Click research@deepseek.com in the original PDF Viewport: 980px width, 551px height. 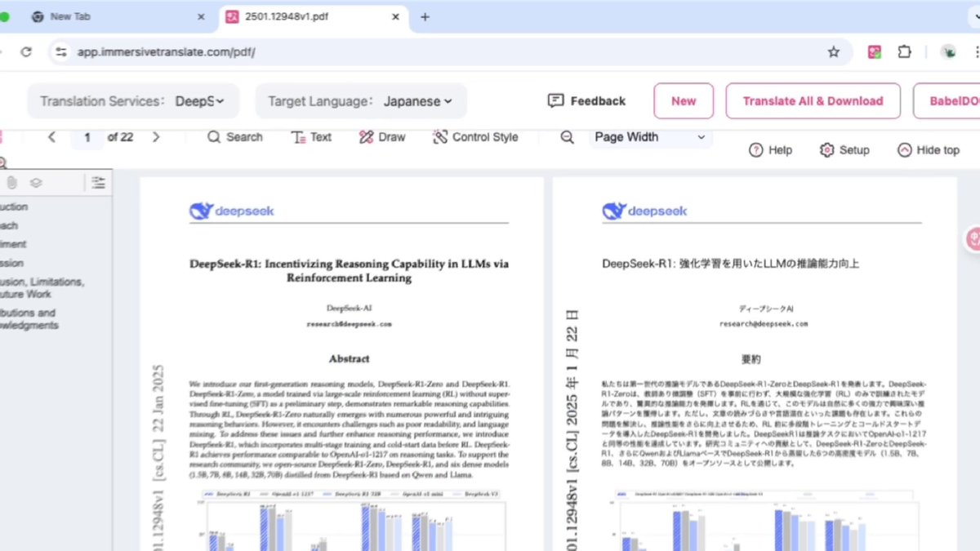tap(349, 324)
